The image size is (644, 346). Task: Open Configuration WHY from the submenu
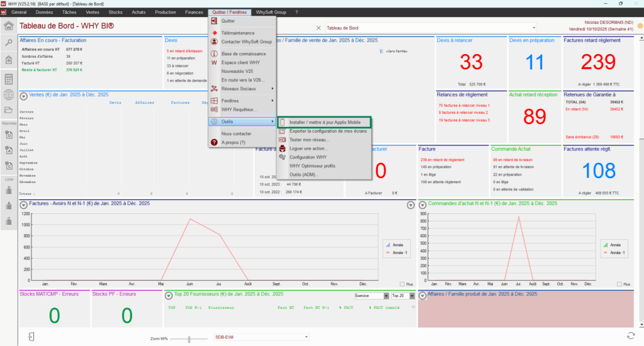point(308,157)
